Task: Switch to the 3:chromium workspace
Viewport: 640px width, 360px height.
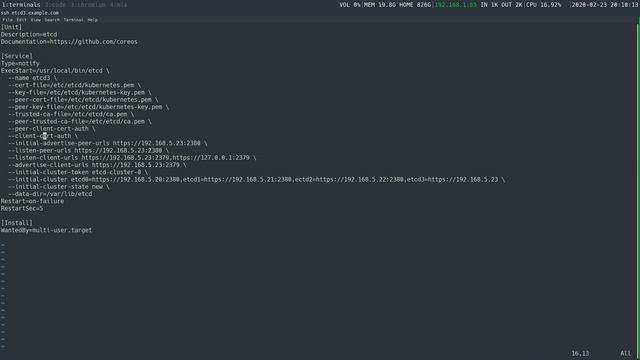Action: point(88,5)
